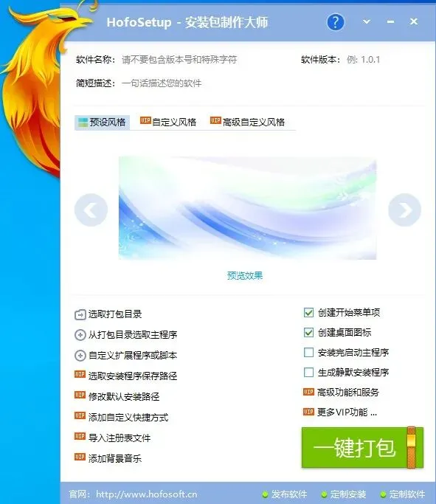The height and width of the screenshot is (504, 436).
Task: Open the 预览效果 link
Action: (245, 275)
